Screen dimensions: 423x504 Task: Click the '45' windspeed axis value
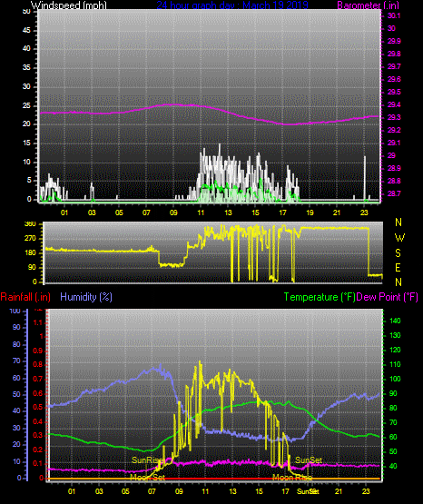pos(26,31)
